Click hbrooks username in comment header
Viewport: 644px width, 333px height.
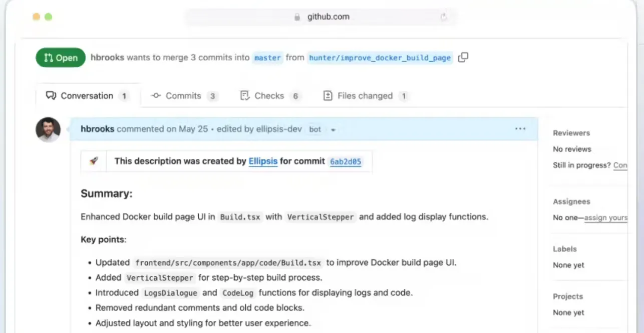pyautogui.click(x=97, y=129)
